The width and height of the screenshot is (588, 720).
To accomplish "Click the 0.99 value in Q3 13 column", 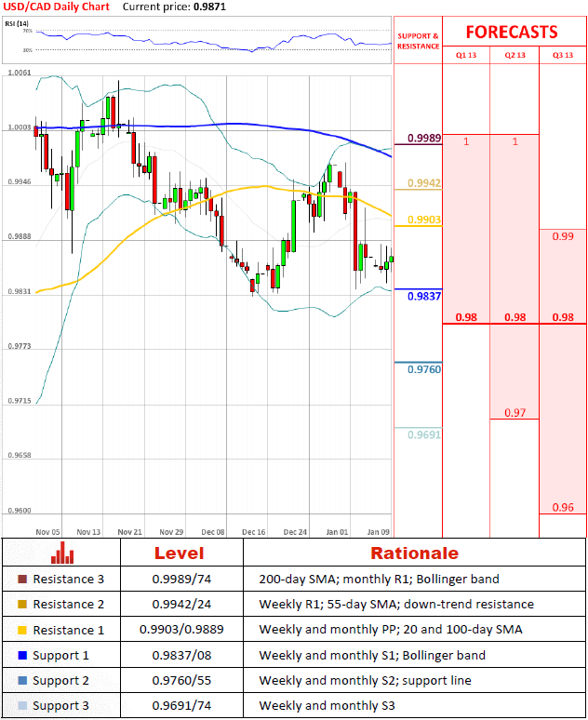I will [x=563, y=236].
